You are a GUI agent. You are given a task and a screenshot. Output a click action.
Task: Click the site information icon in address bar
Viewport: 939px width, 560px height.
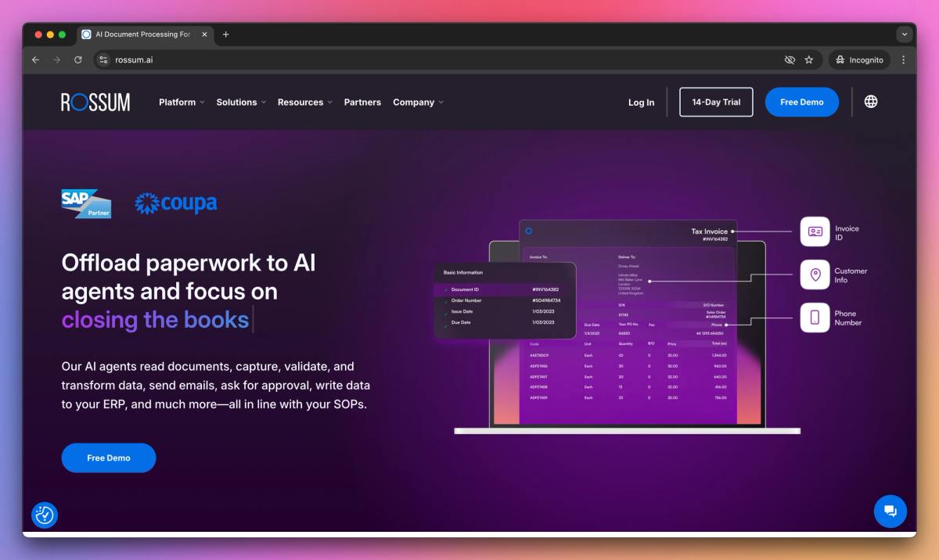coord(104,59)
